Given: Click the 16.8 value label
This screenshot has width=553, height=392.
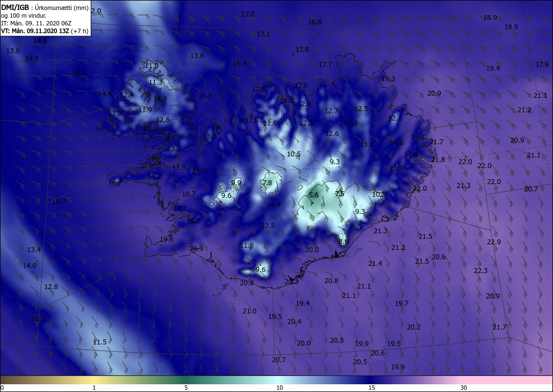Looking at the screenshot, I should (x=315, y=22).
